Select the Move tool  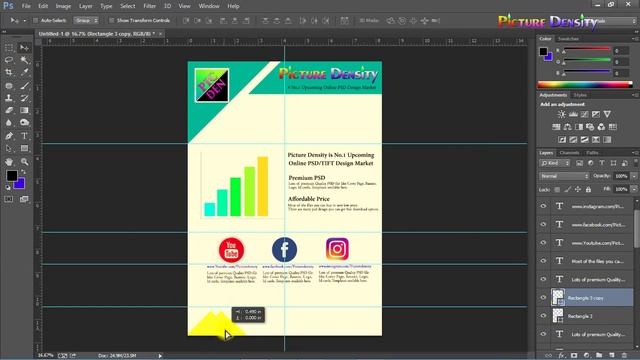click(x=24, y=48)
